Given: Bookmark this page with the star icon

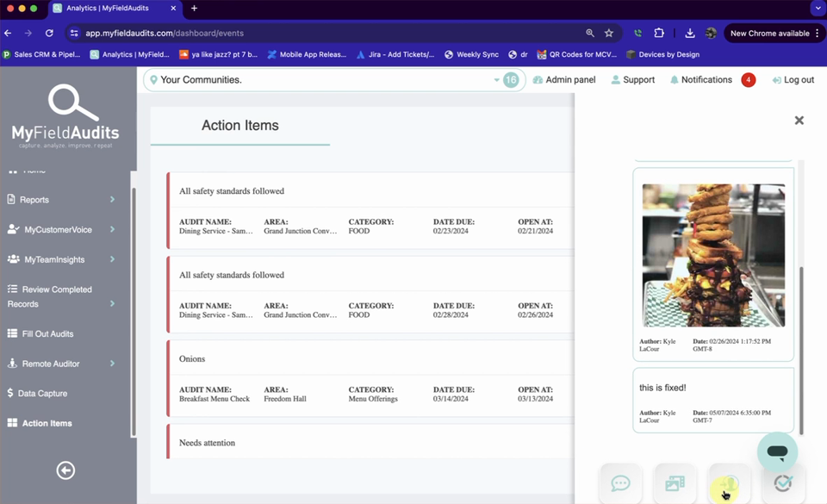Looking at the screenshot, I should pos(609,34).
